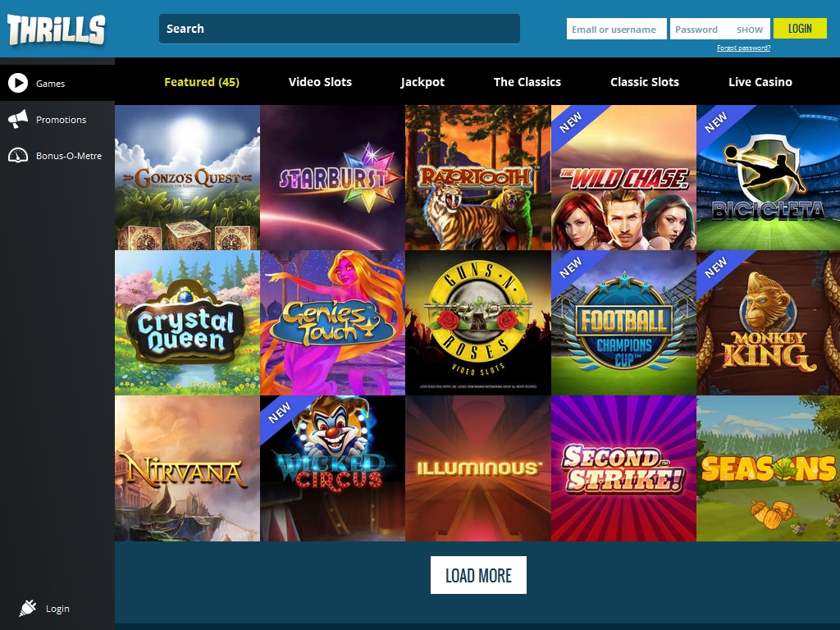
Task: Select the Guns N' Roses slot thumbnail
Action: click(478, 322)
